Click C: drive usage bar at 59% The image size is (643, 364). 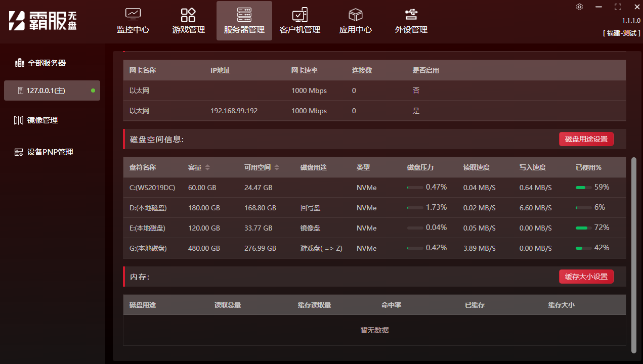click(583, 188)
